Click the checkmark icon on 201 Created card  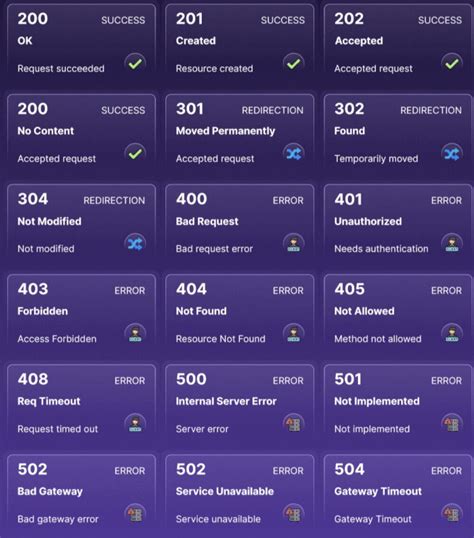[293, 63]
